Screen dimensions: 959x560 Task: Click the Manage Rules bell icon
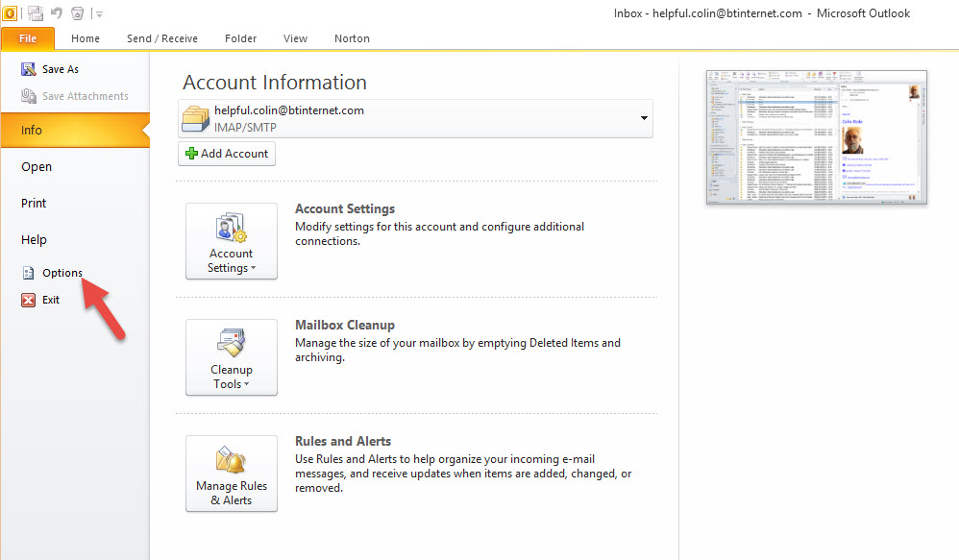click(x=232, y=460)
